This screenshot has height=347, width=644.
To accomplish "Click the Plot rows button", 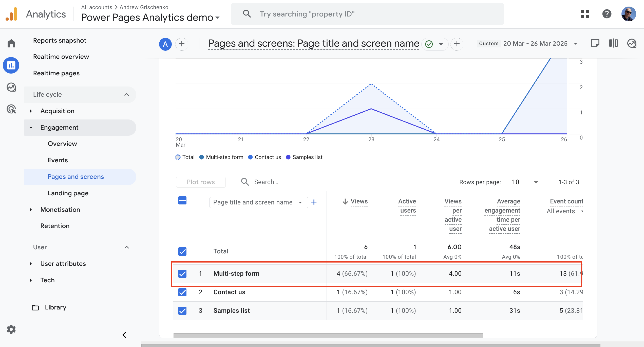I will [200, 182].
